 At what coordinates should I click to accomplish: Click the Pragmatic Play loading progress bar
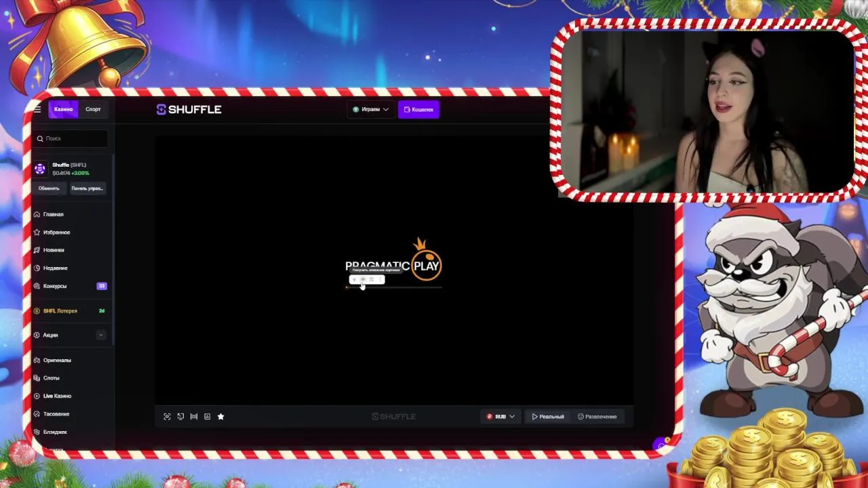[394, 287]
